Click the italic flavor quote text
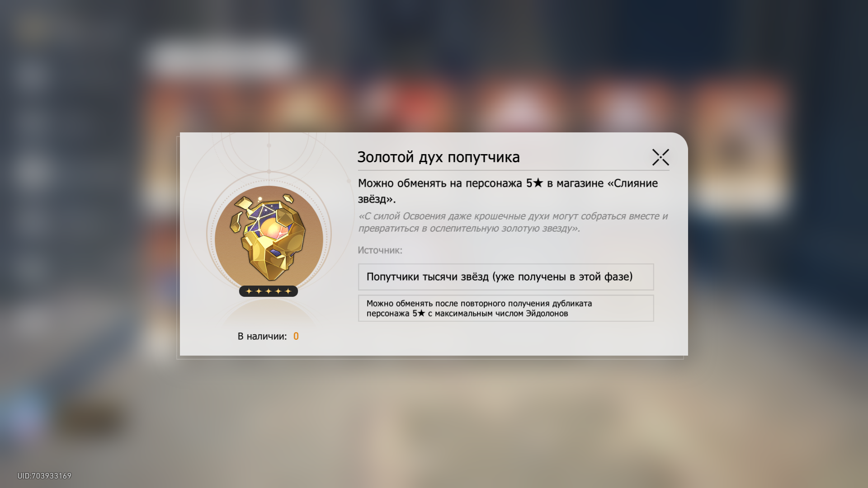Viewport: 868px width, 488px height. point(513,222)
